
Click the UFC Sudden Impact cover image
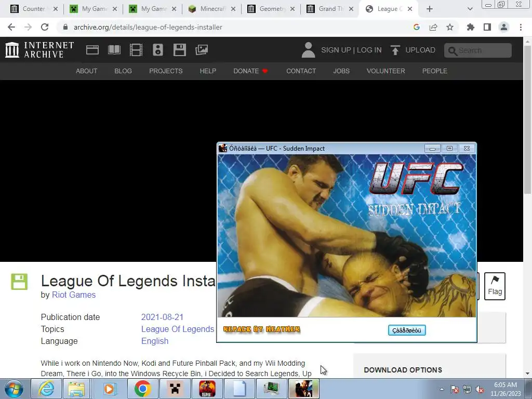[347, 236]
